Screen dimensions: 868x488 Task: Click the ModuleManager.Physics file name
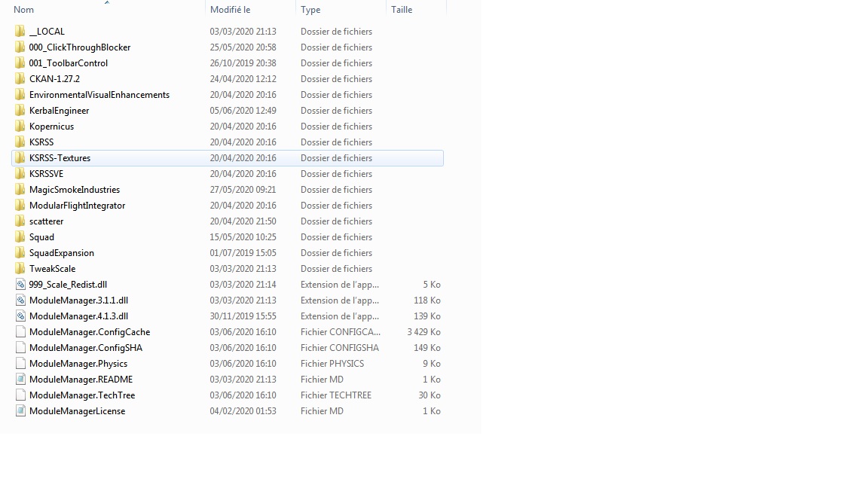(x=78, y=364)
